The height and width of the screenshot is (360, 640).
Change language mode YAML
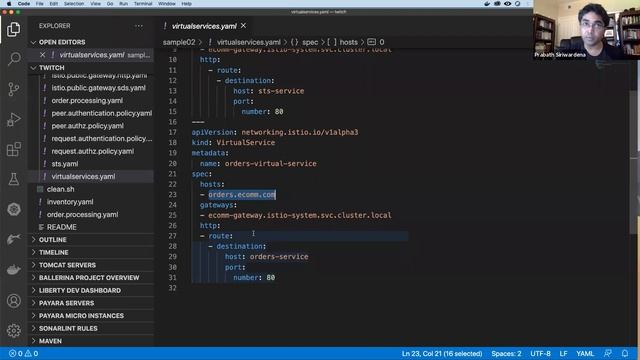point(585,353)
